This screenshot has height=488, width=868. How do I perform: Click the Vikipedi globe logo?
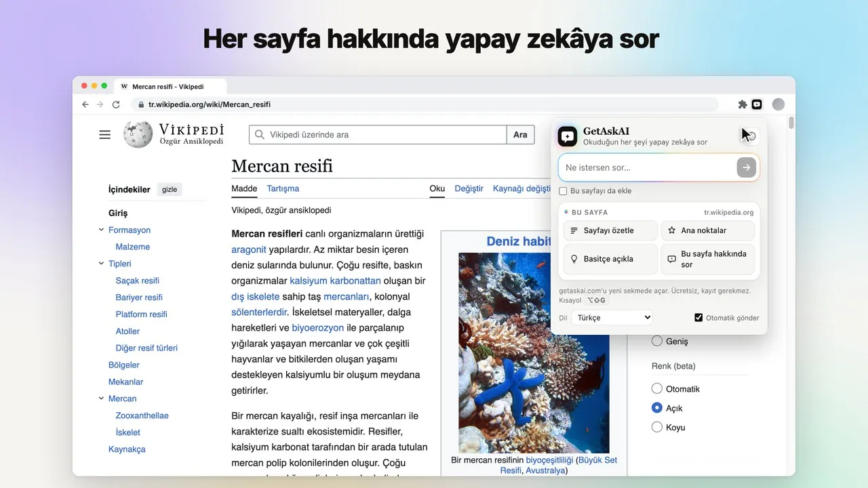(138, 134)
